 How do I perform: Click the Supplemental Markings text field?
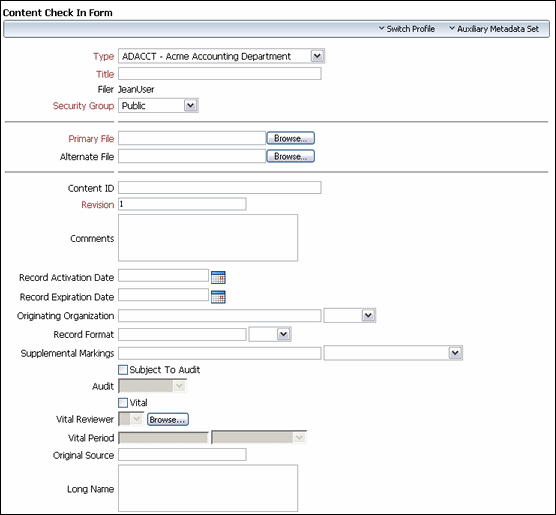(220, 353)
